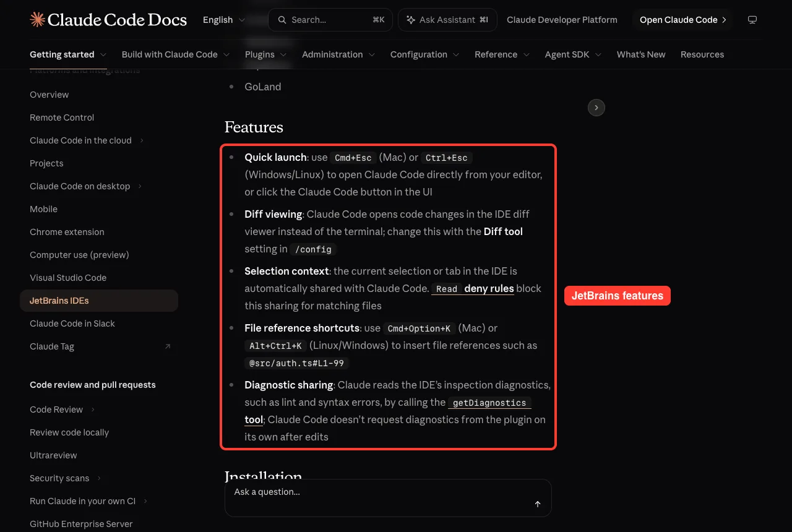Open the Claude Developer Platform link
This screenshot has height=532, width=792.
click(562, 20)
